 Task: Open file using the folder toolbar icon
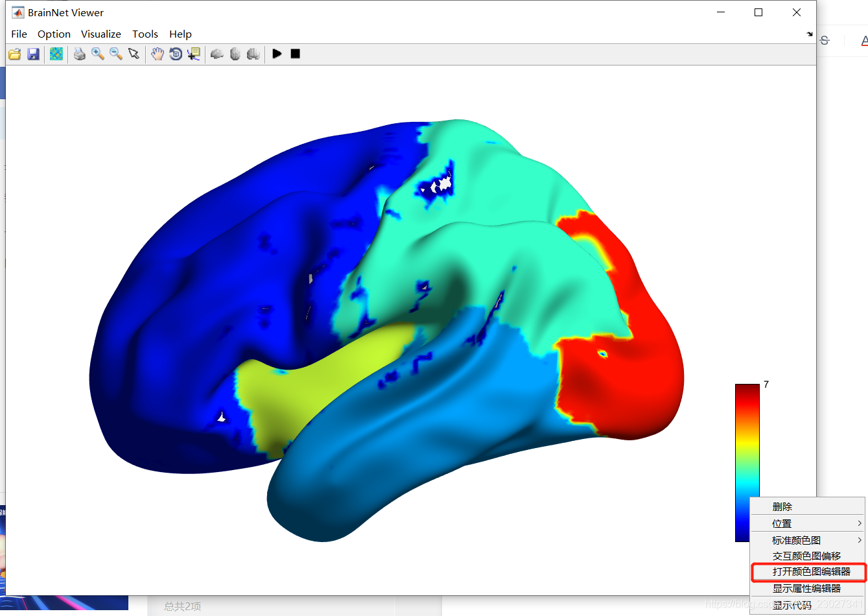14,54
